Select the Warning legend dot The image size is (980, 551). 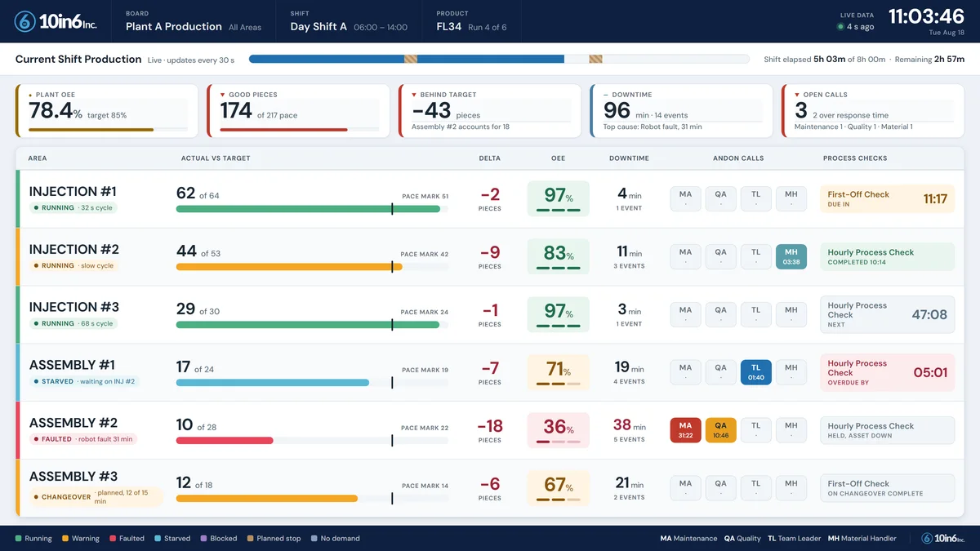click(x=66, y=539)
